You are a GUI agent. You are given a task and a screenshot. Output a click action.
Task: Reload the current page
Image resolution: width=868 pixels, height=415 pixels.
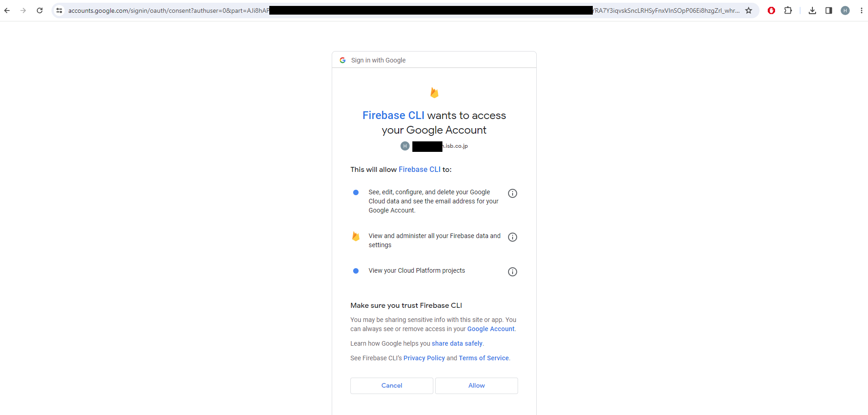[40, 10]
